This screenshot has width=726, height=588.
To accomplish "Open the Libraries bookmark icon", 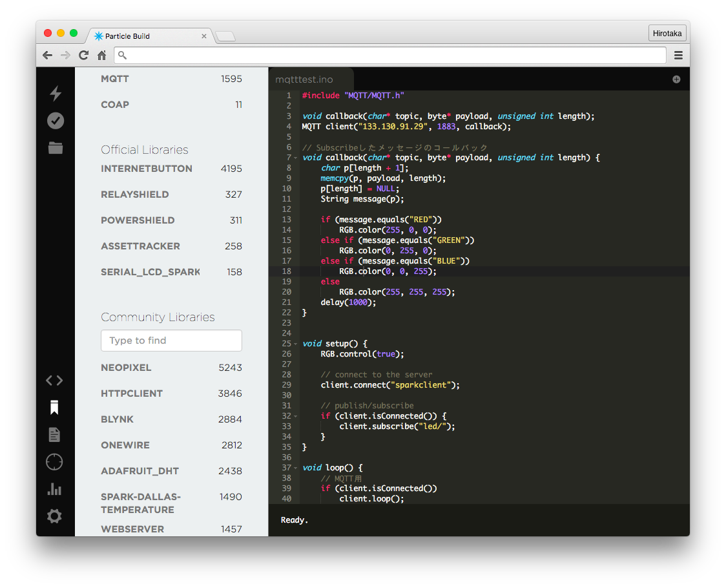I will 54,407.
